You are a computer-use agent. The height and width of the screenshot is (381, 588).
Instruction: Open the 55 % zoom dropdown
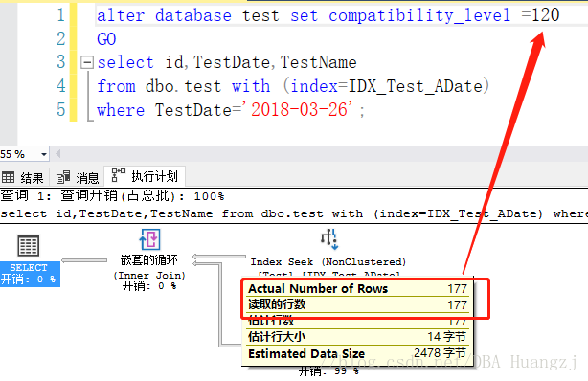click(x=44, y=154)
